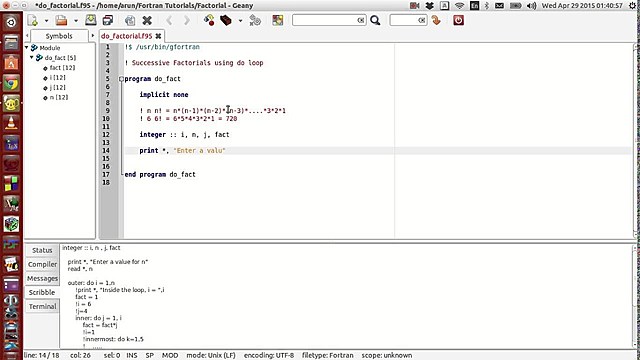Screen dimensions: 640x360
Task: Click 'encoding: UTF-8' in status bar
Action: point(269,355)
